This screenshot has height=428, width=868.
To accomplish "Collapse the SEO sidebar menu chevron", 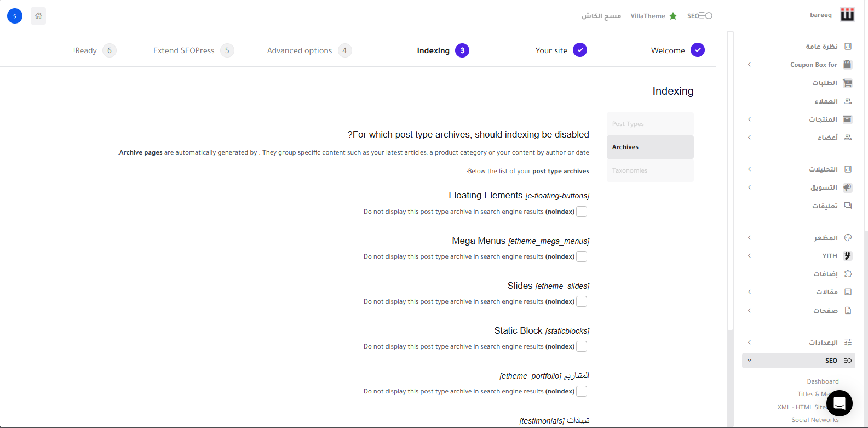I will point(749,361).
